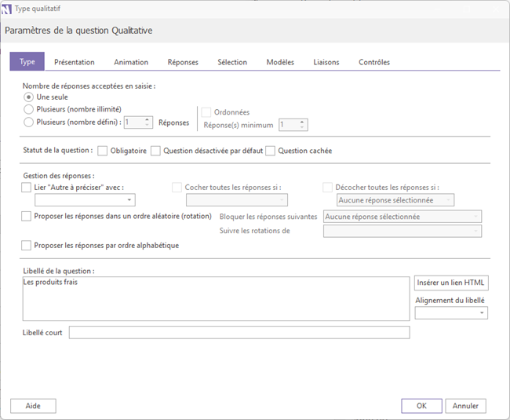Click the Réponse(s) minimum value field
Screen dimensions: 510x420
289,125
